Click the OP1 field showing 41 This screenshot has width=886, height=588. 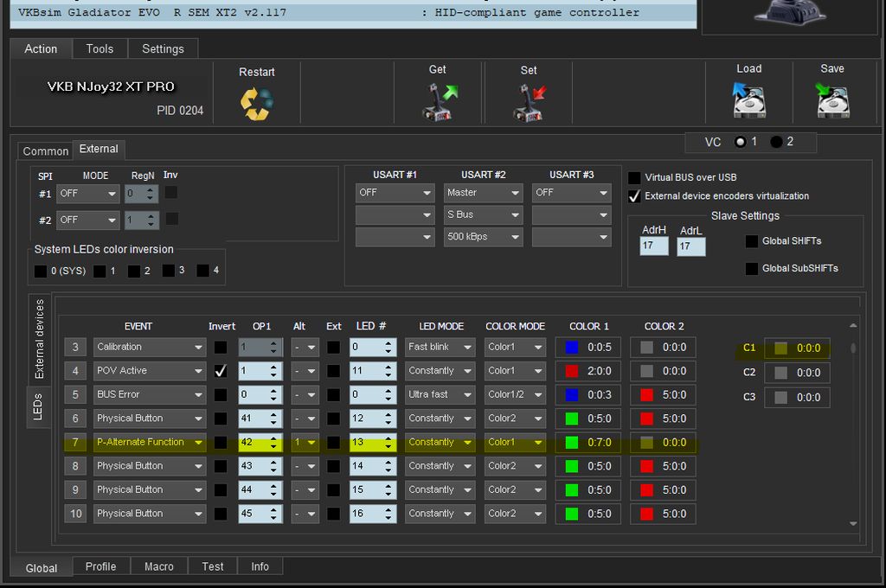pyautogui.click(x=260, y=419)
